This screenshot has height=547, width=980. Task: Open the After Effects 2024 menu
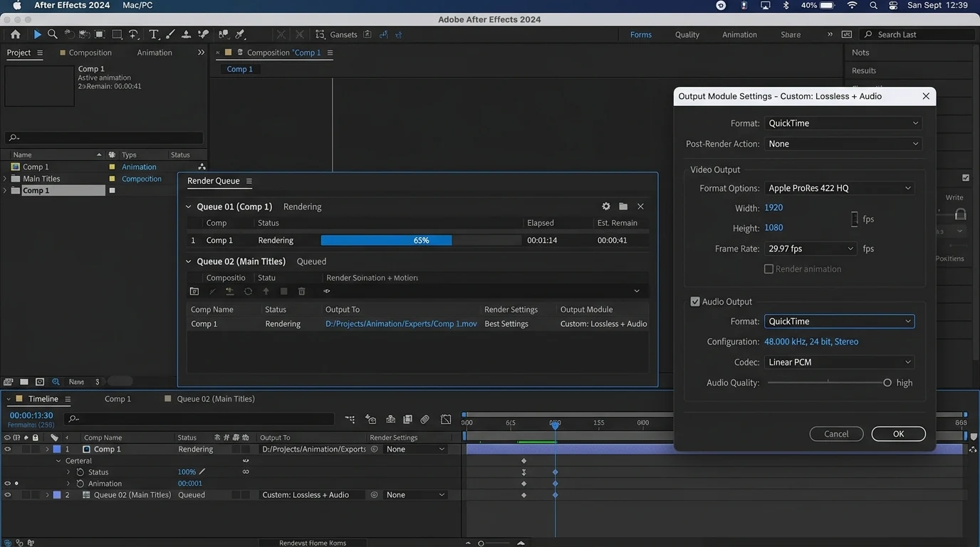click(72, 5)
